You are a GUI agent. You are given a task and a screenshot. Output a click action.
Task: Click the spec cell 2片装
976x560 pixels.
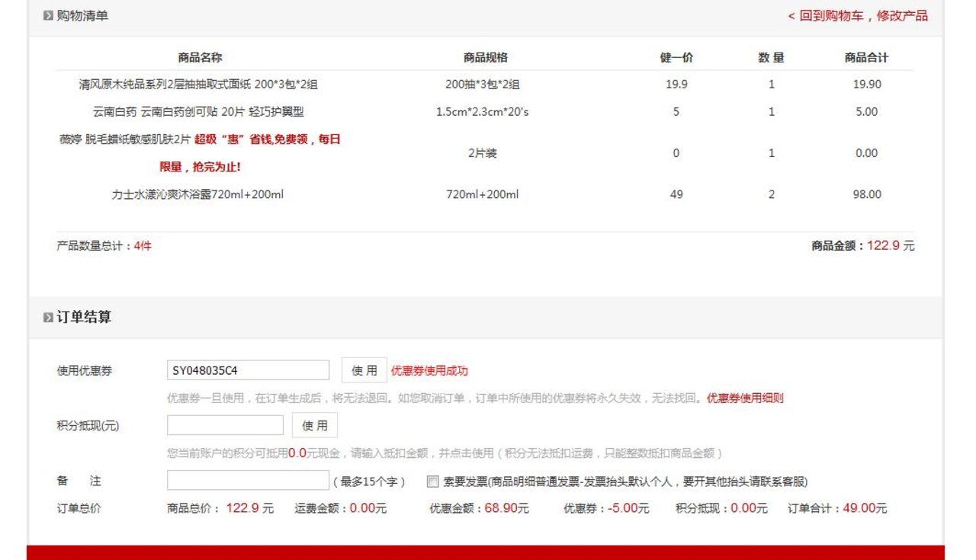pos(483,153)
